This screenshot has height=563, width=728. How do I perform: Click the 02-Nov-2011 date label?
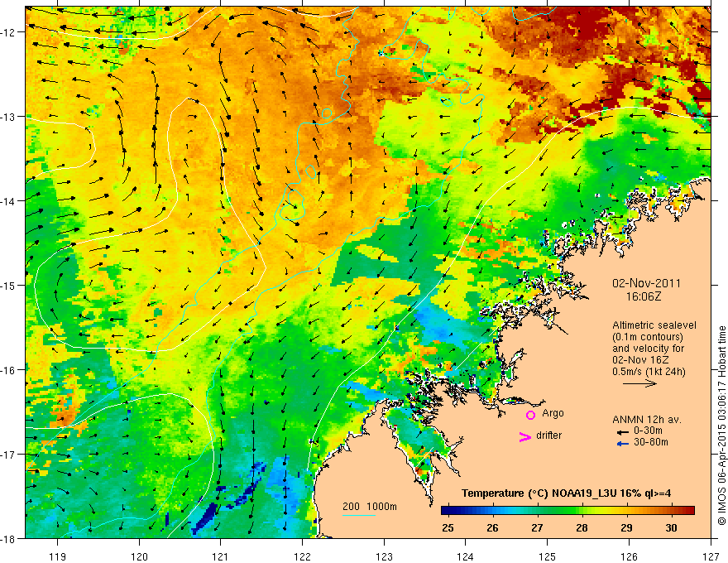646,283
